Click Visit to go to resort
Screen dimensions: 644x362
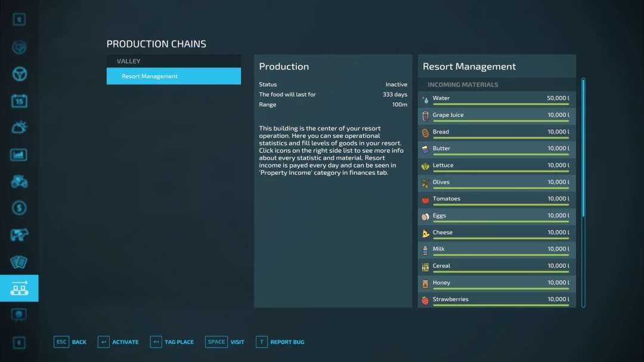[225, 342]
